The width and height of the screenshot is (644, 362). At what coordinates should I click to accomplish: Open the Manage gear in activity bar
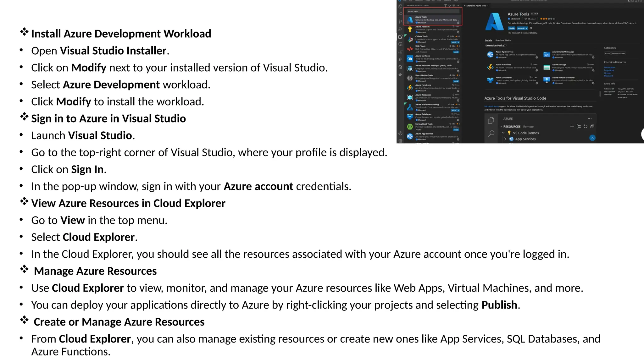(400, 141)
